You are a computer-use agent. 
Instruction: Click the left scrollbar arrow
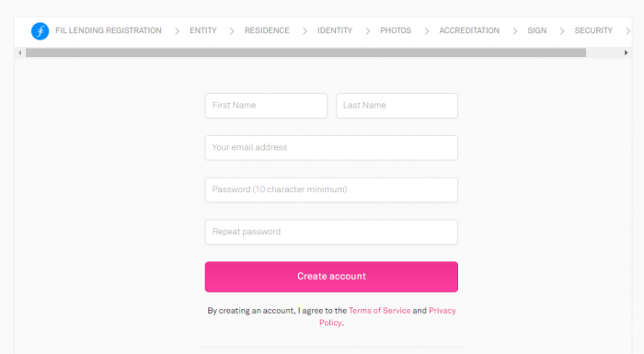coord(19,52)
